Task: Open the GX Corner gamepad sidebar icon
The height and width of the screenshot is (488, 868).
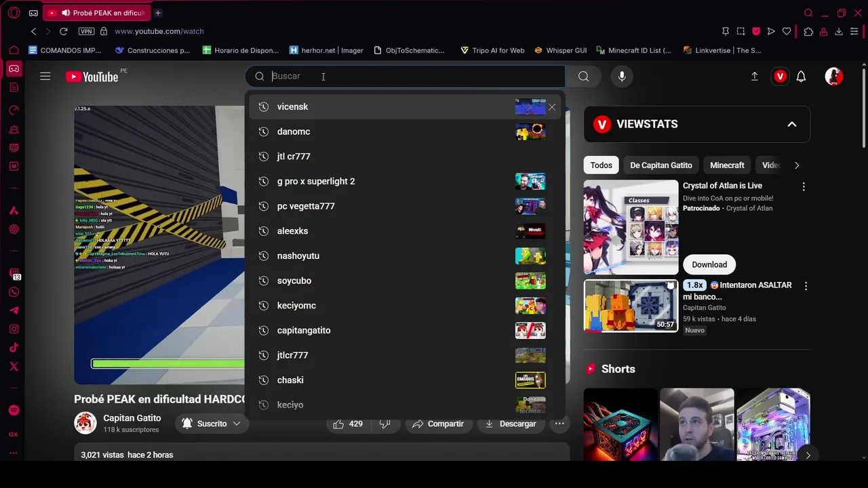Action: (x=14, y=68)
